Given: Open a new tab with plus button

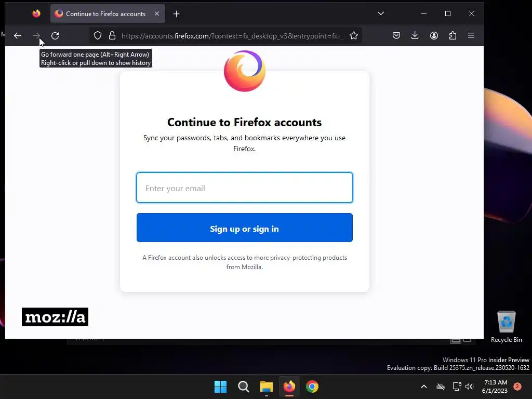Looking at the screenshot, I should click(x=177, y=14).
